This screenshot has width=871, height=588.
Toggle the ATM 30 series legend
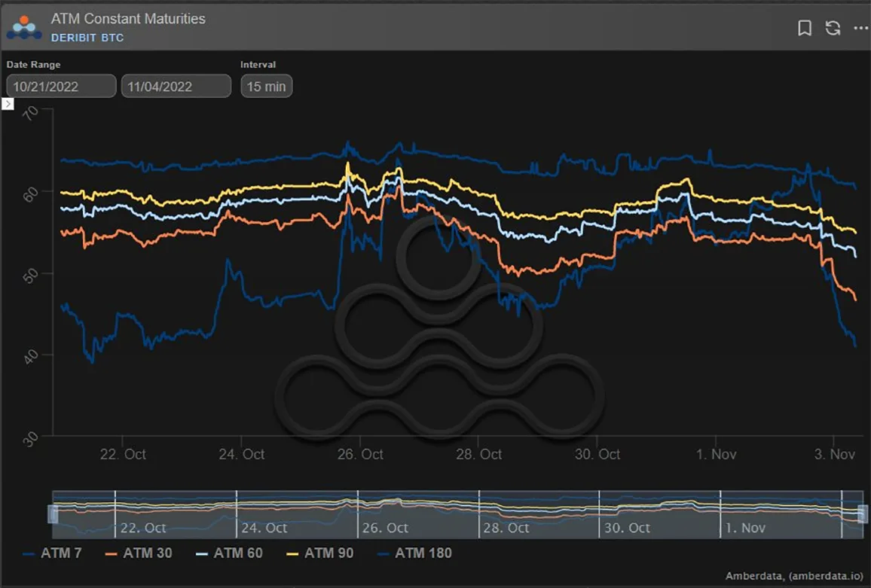coord(139,553)
